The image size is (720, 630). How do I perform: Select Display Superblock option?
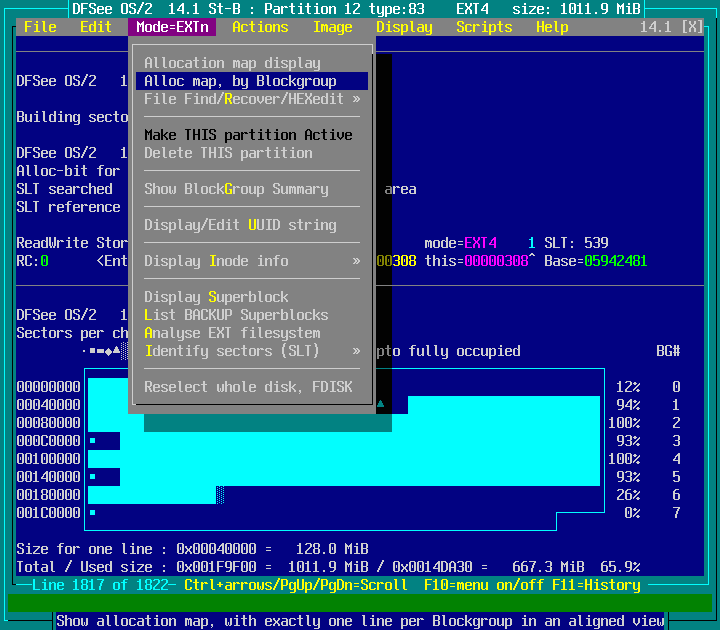216,297
